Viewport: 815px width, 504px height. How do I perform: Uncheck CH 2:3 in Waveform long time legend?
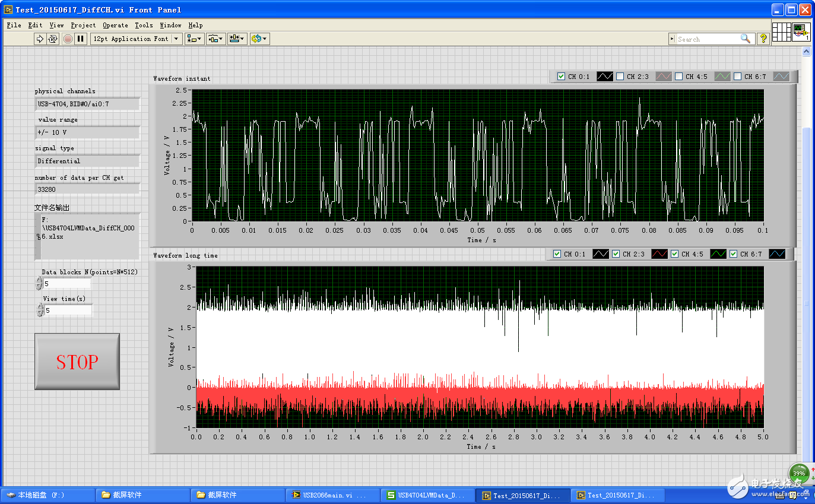(616, 254)
